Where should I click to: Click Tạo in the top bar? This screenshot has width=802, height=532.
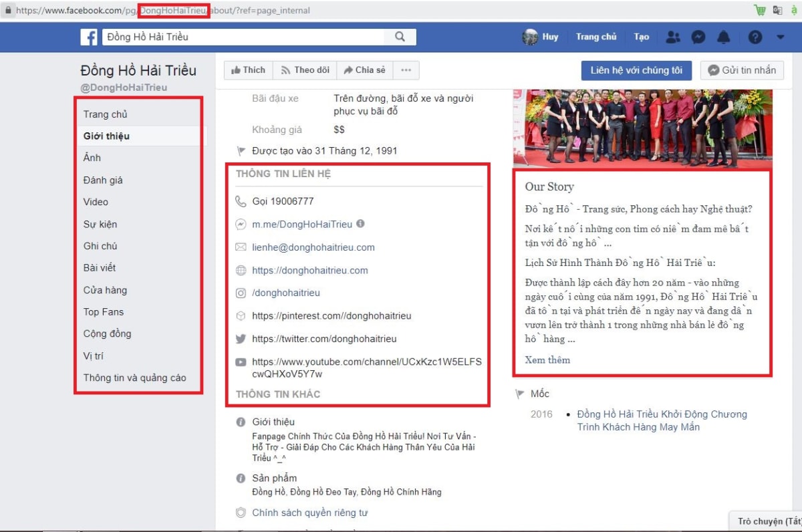click(642, 37)
